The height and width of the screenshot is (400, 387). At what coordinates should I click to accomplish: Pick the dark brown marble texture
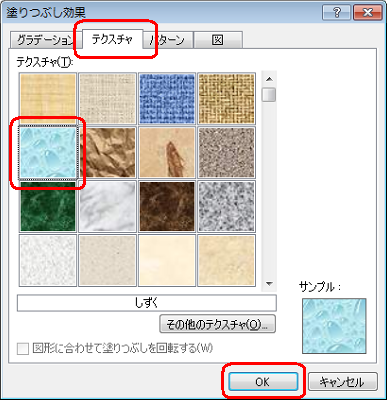(167, 206)
